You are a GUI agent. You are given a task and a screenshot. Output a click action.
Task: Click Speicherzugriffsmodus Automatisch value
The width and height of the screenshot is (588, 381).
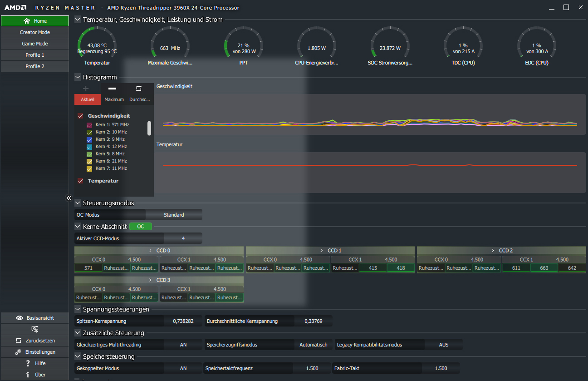click(314, 345)
